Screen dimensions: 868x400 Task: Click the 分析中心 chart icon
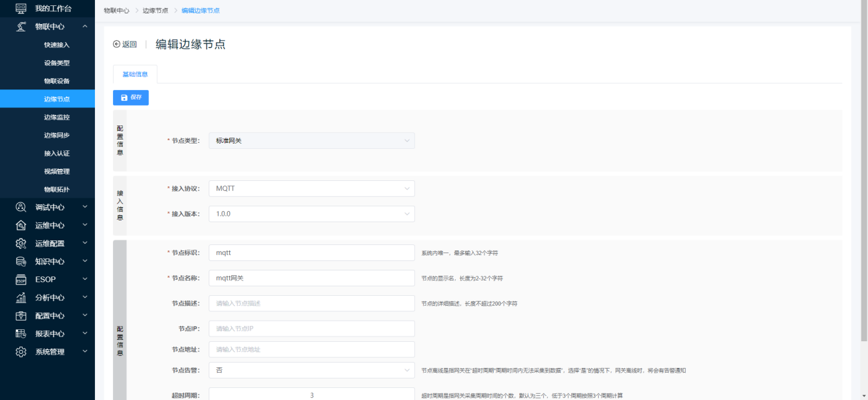(21, 297)
